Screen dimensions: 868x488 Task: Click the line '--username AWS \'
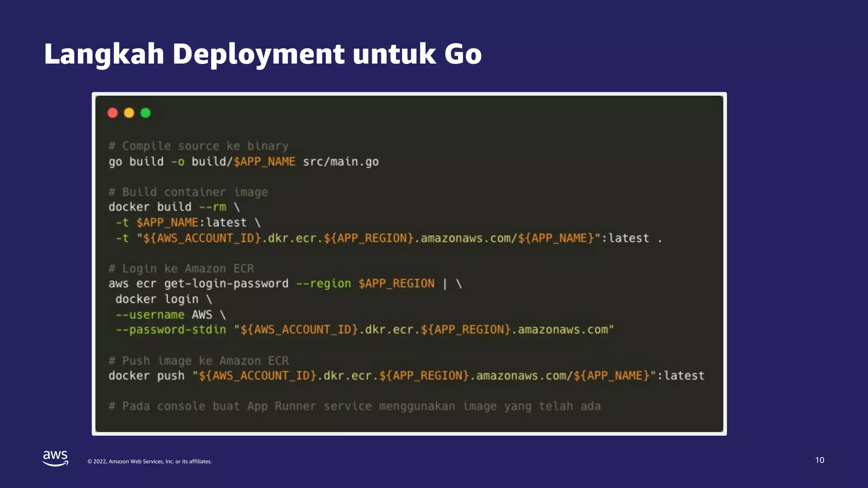(171, 315)
